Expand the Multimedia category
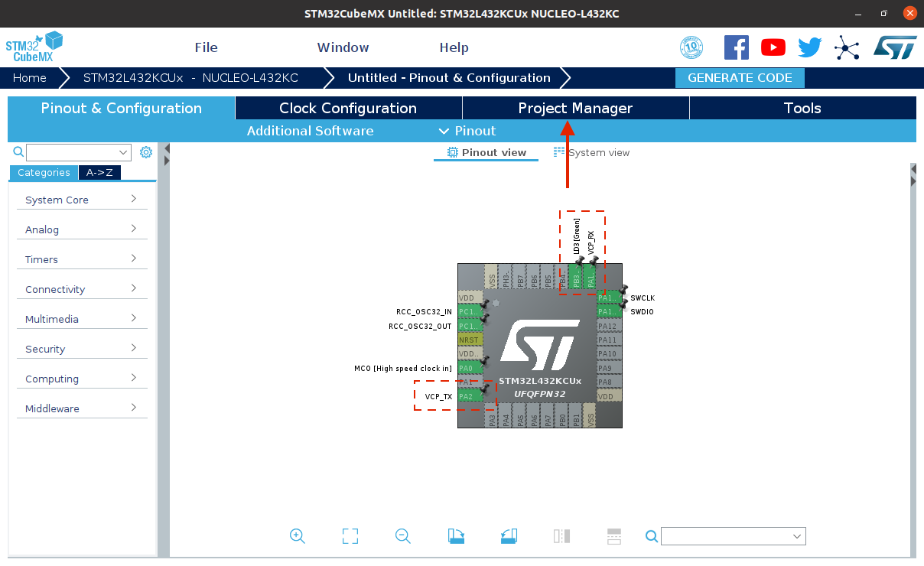924x566 pixels. coord(82,319)
